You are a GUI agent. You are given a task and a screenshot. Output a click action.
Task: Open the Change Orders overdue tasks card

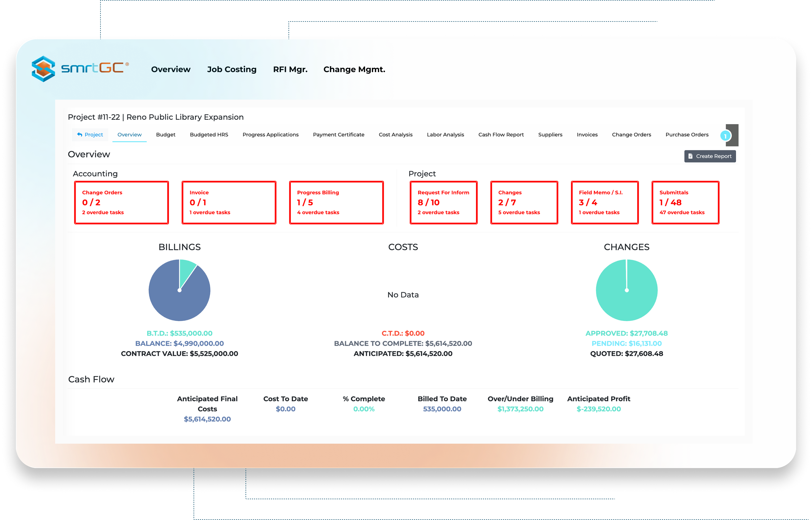coord(121,202)
